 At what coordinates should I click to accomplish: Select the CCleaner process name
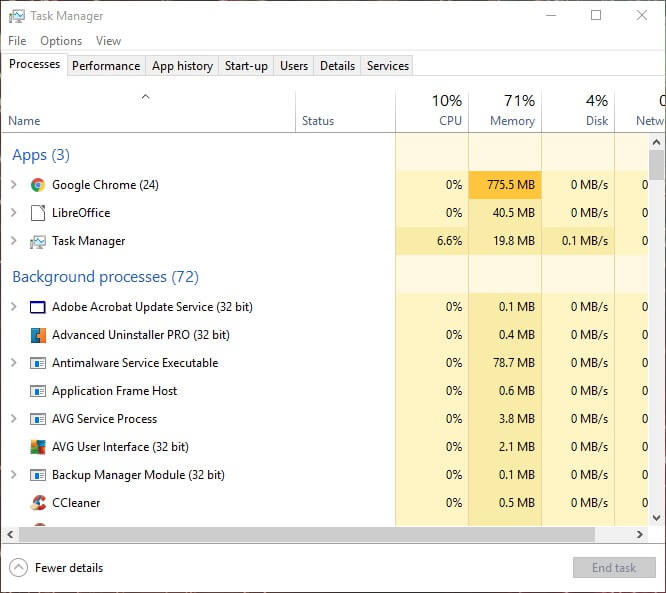tap(76, 503)
